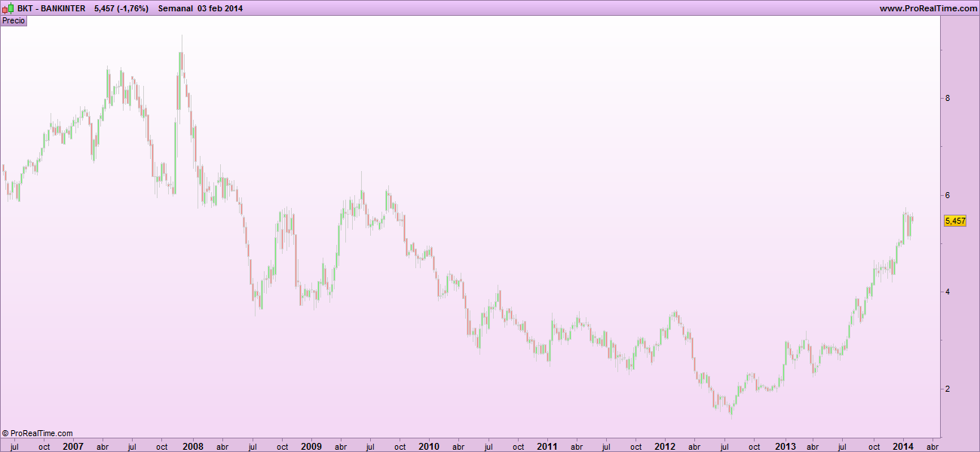This screenshot has width=980, height=452.
Task: Select the 2013 year label on time axis
Action: click(786, 446)
